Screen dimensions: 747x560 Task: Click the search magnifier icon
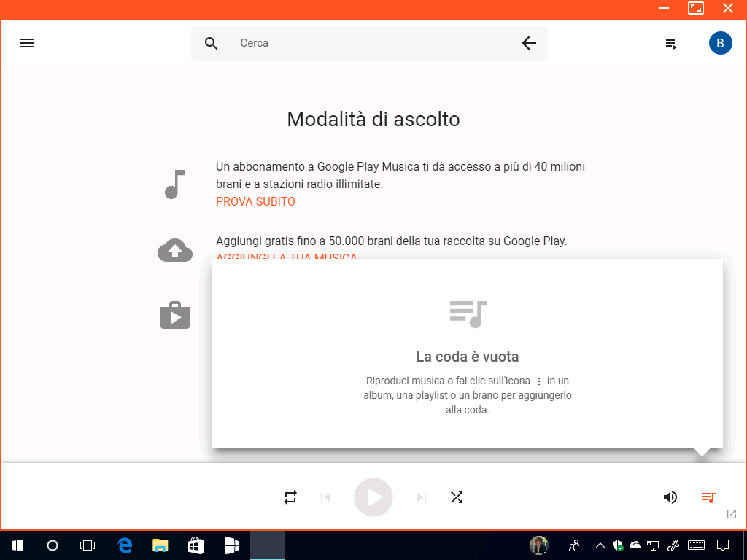point(211,43)
